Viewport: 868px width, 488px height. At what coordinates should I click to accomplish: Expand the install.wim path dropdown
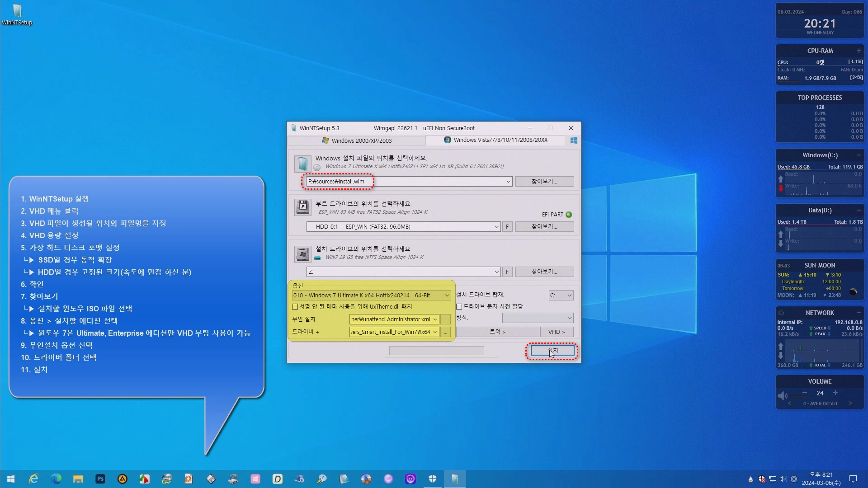tap(508, 182)
